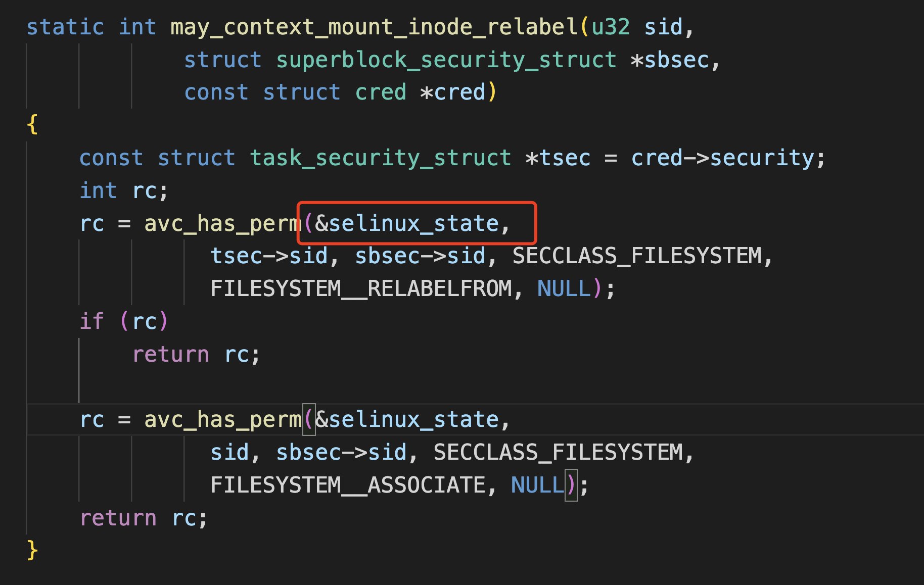Click the indented return rc inside the if
Image resolution: width=924 pixels, height=585 pixels.
point(196,355)
